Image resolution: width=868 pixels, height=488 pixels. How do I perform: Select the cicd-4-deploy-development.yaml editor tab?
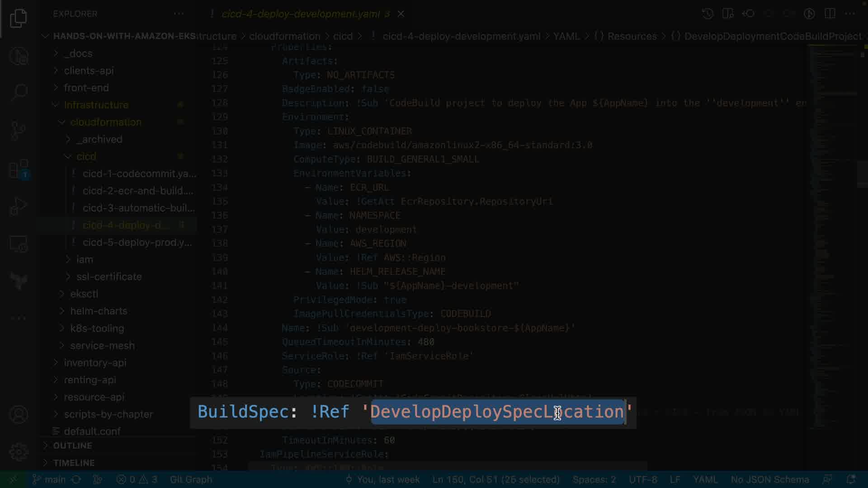pos(301,14)
